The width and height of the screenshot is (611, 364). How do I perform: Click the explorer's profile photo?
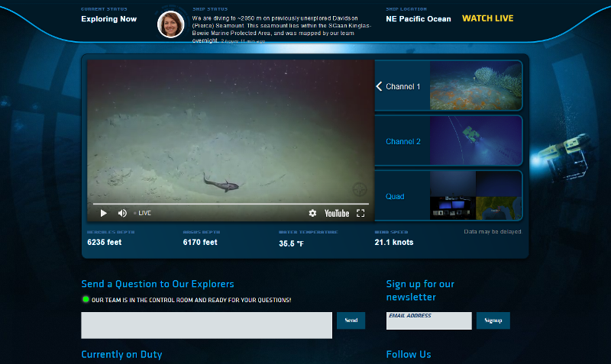pyautogui.click(x=170, y=24)
